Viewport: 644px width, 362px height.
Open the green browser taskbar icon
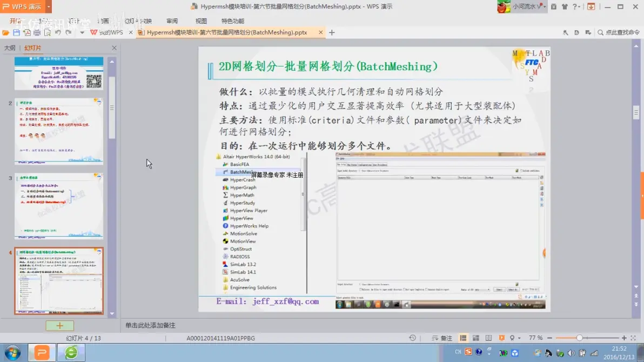click(x=71, y=353)
